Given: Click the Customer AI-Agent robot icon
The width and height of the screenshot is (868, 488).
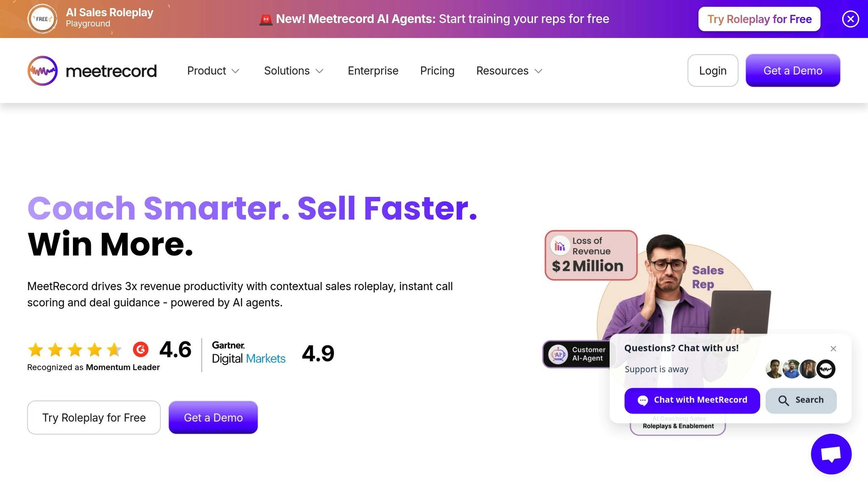Looking at the screenshot, I should point(558,354).
